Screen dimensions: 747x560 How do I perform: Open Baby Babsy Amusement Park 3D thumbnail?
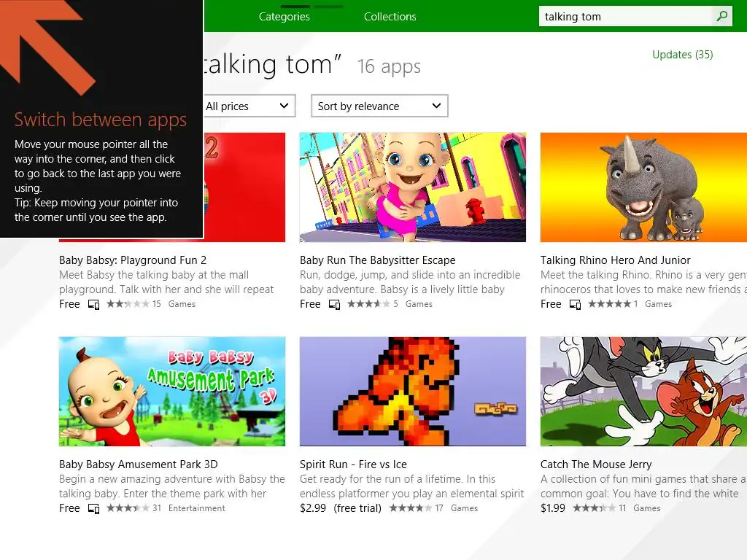tap(172, 392)
